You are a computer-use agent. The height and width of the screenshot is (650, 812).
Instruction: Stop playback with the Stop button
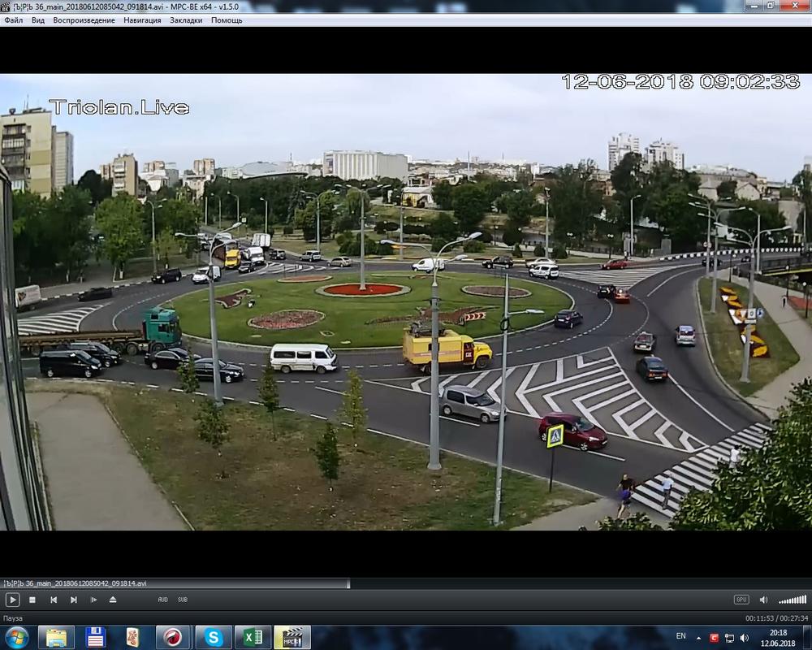(x=32, y=600)
